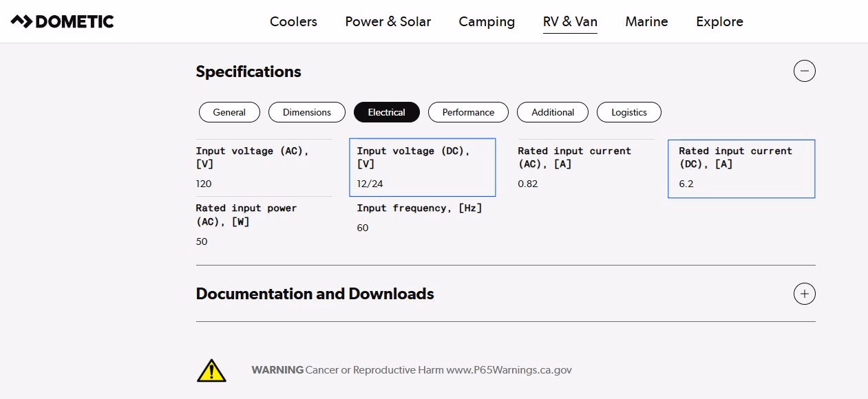
Task: Click the Specifications heading
Action: coord(248,72)
